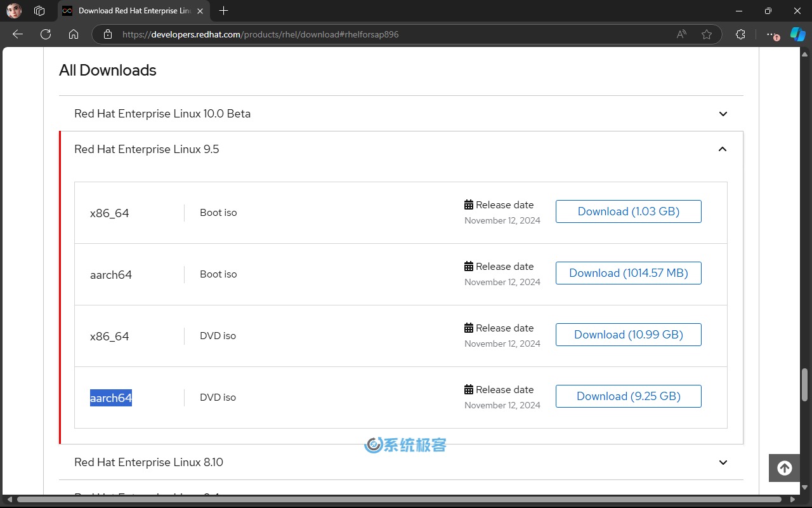Click the browser profile avatar icon
The image size is (812, 508).
point(14,11)
